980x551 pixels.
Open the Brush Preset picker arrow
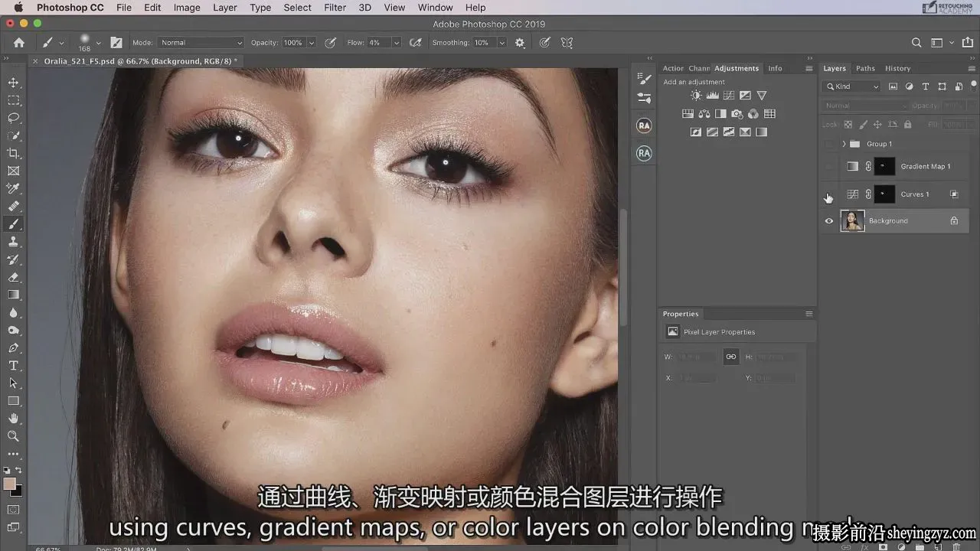pos(99,43)
